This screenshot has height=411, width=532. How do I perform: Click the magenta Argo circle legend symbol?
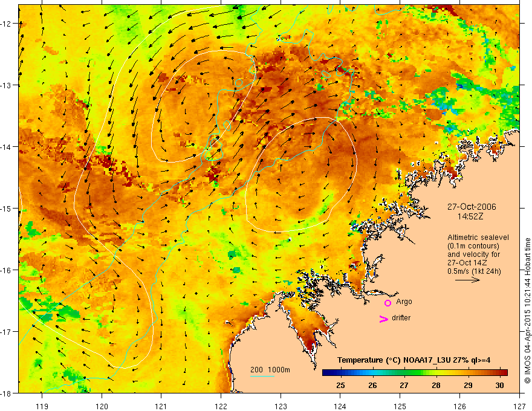pos(388,303)
